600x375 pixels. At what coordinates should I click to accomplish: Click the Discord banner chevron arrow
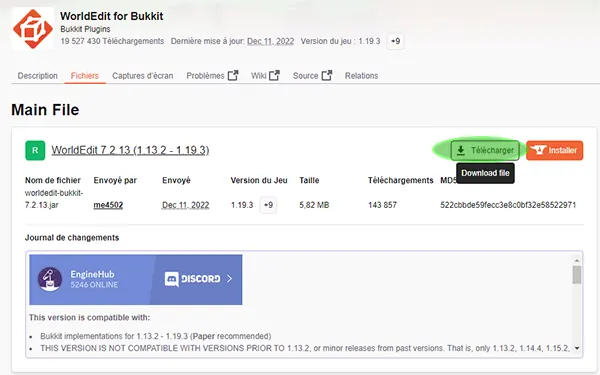pyautogui.click(x=229, y=279)
